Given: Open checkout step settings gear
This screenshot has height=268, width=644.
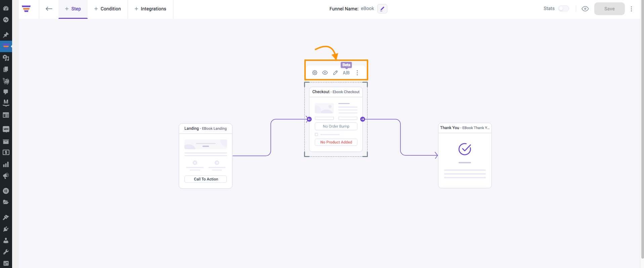Looking at the screenshot, I should [x=315, y=73].
